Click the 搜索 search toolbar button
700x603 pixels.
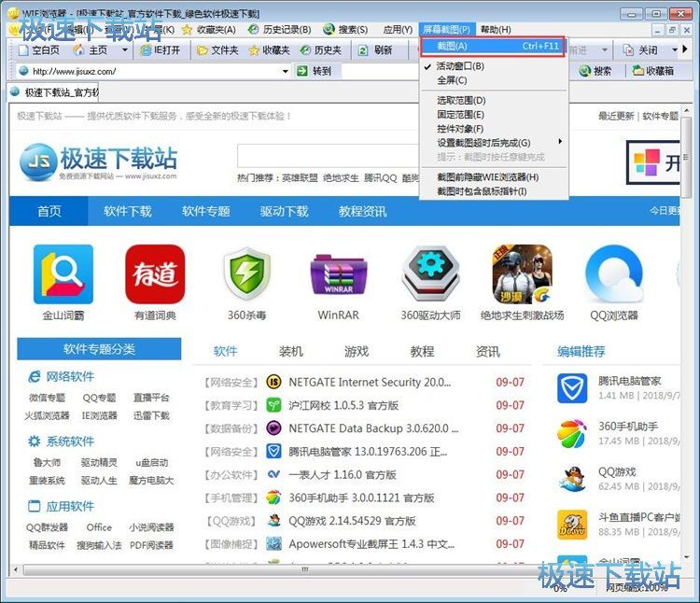(x=595, y=71)
